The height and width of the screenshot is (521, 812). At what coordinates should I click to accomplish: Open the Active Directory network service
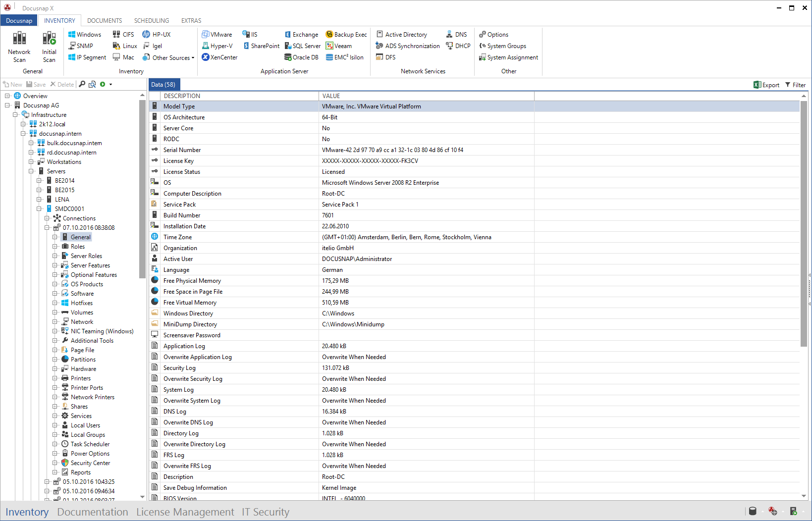tap(402, 34)
